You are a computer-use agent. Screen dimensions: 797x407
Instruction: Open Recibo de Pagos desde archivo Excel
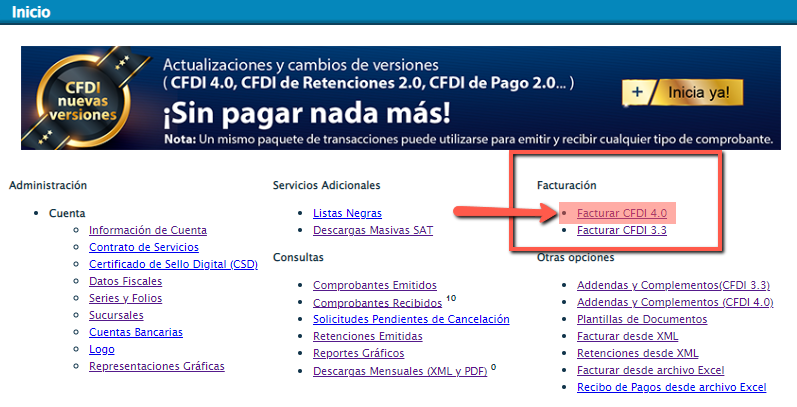click(x=671, y=387)
